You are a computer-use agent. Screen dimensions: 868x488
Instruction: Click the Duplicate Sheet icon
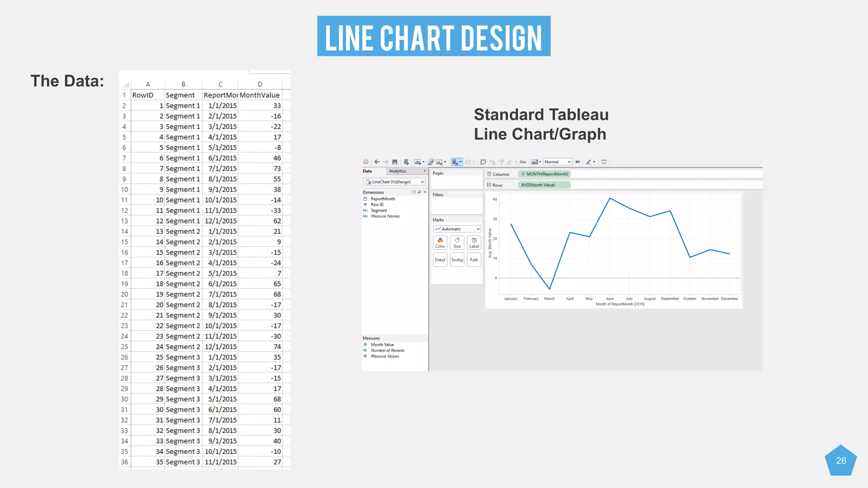(x=431, y=162)
